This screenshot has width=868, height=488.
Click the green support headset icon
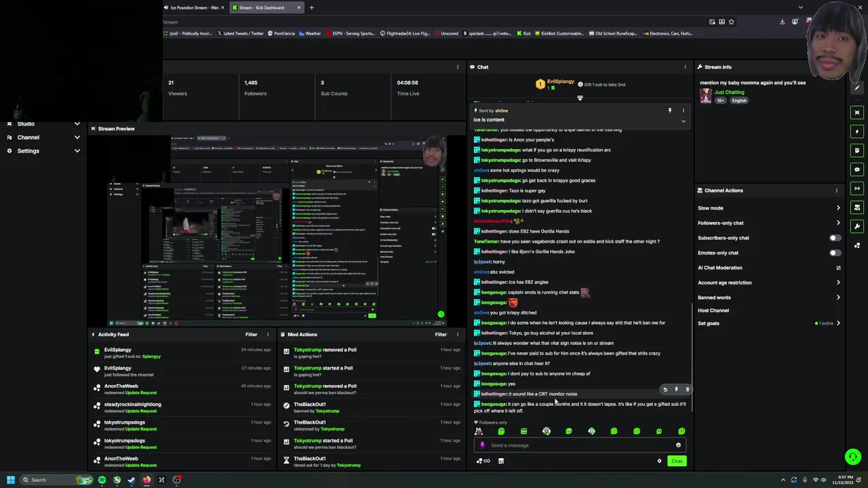click(853, 457)
